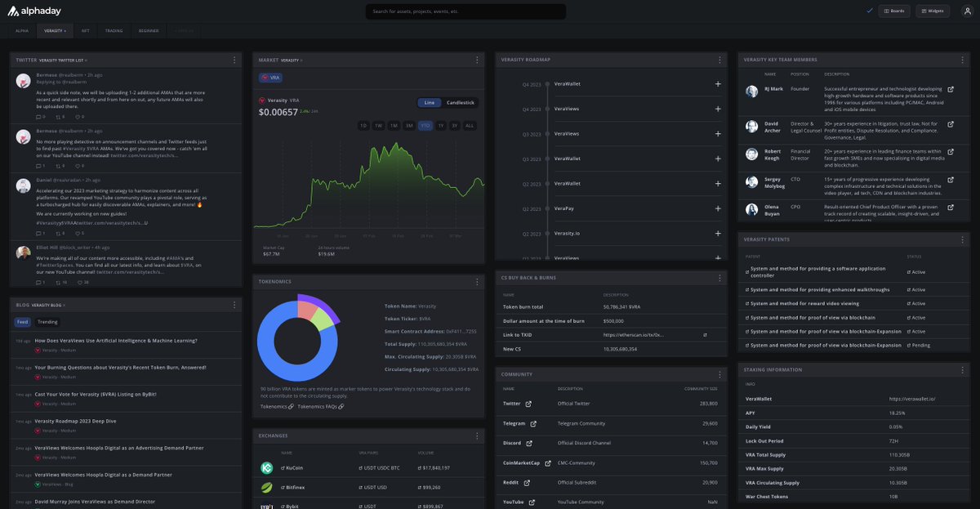
Task: Click the alphaday logo
Action: [x=36, y=11]
